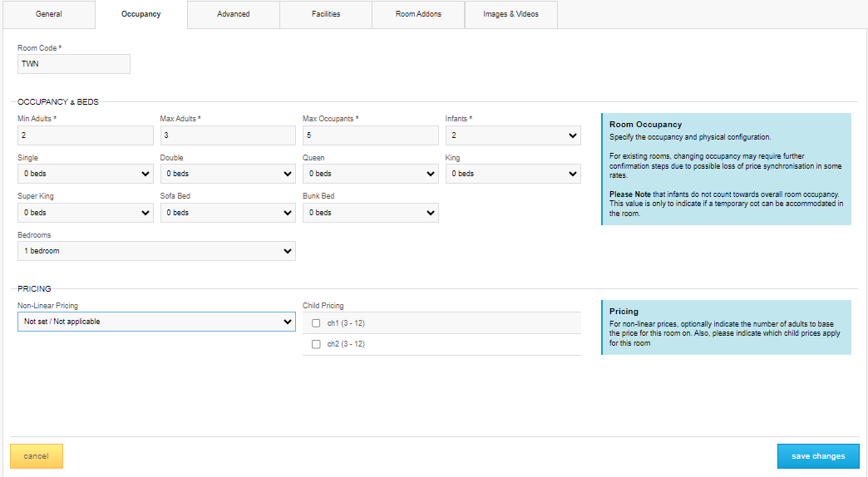The height and width of the screenshot is (477, 868).
Task: Open the Double beds dropdown
Action: point(228,174)
